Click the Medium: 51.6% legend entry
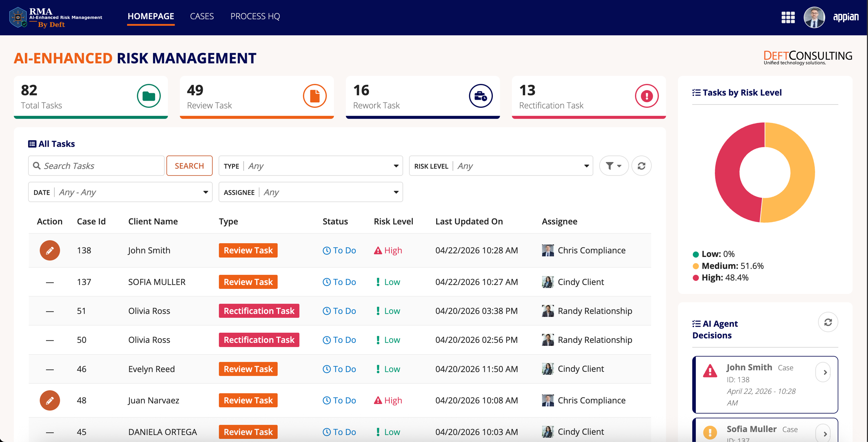The width and height of the screenshot is (868, 442). tap(729, 266)
